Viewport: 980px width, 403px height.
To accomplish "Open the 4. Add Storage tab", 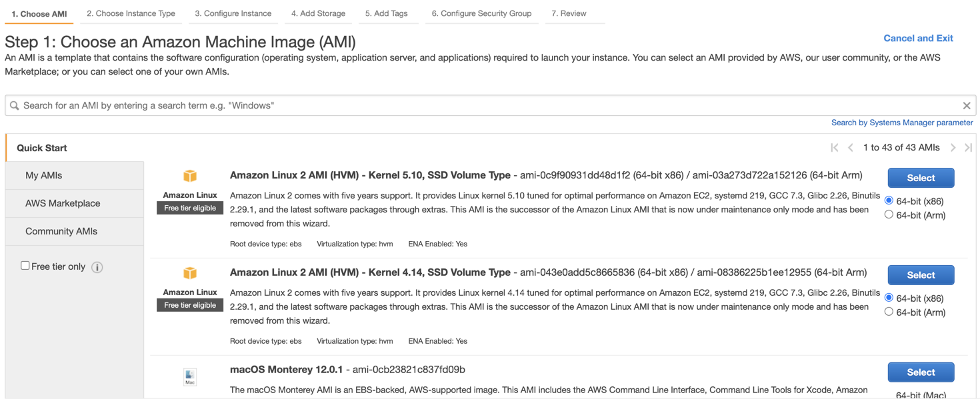I will click(319, 13).
